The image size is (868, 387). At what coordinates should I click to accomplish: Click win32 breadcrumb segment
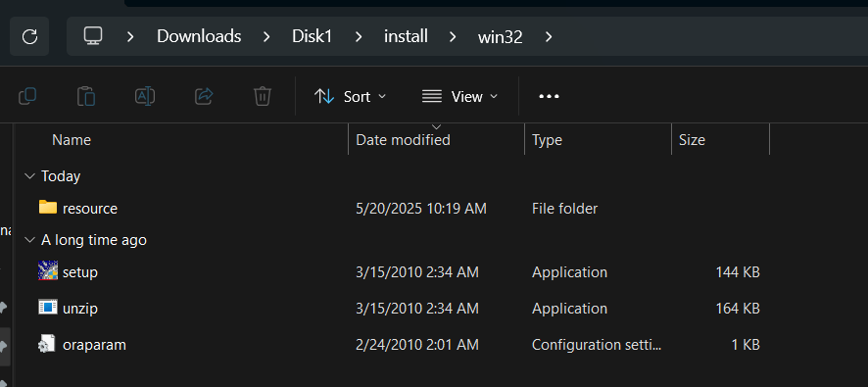(x=501, y=36)
